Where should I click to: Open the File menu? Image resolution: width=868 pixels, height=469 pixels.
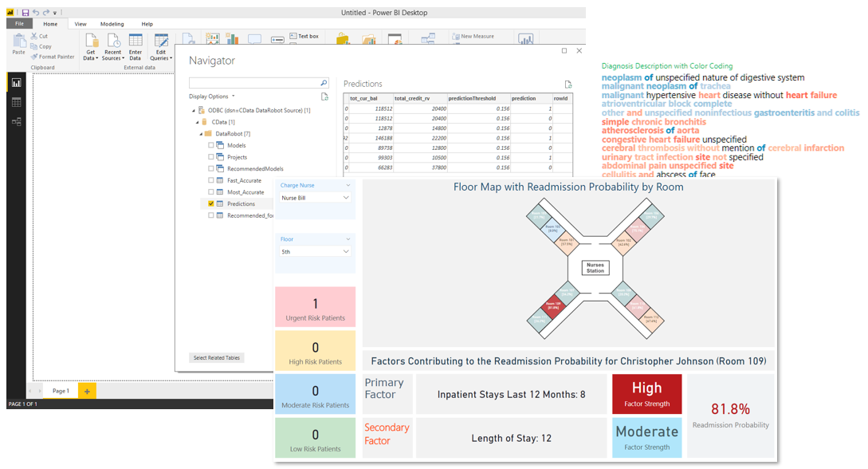pos(19,24)
